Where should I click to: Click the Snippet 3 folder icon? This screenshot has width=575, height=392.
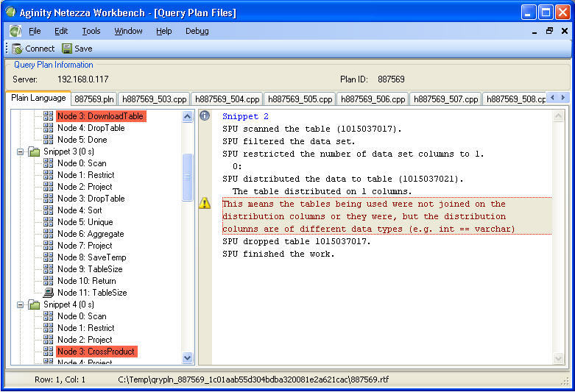[x=34, y=152]
